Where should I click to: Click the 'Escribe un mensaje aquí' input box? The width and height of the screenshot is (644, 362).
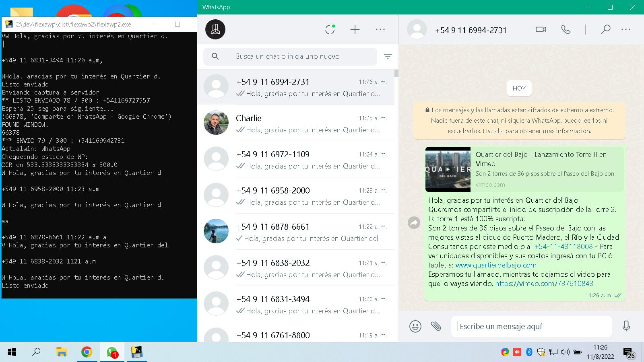coord(531,326)
